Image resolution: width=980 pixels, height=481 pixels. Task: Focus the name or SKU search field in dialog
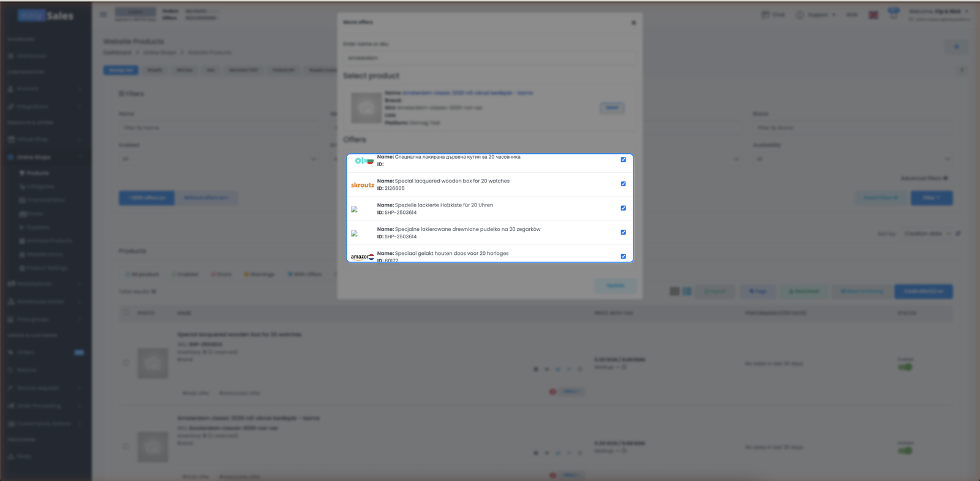click(489, 58)
